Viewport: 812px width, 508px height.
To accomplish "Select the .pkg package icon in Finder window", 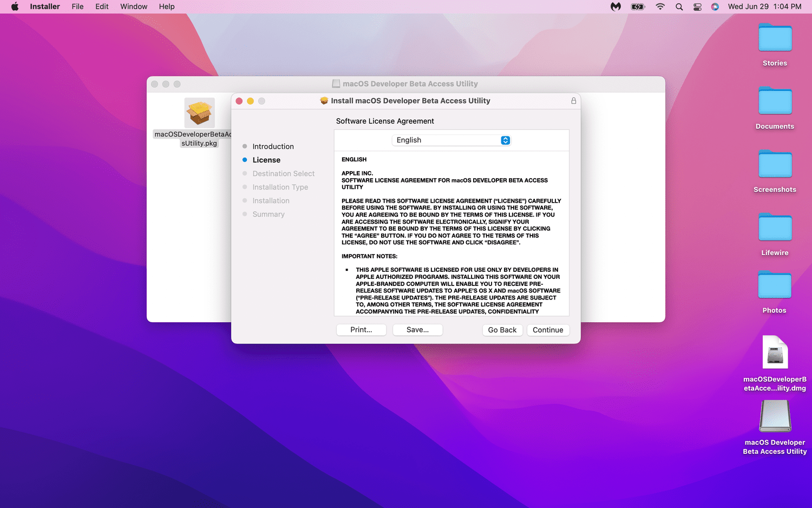I will click(x=200, y=113).
